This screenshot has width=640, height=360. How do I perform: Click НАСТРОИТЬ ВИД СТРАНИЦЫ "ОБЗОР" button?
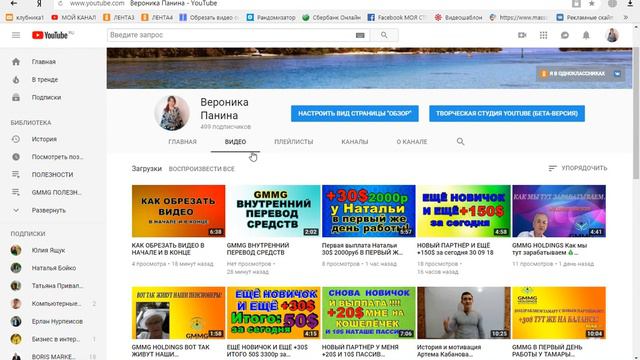[355, 113]
